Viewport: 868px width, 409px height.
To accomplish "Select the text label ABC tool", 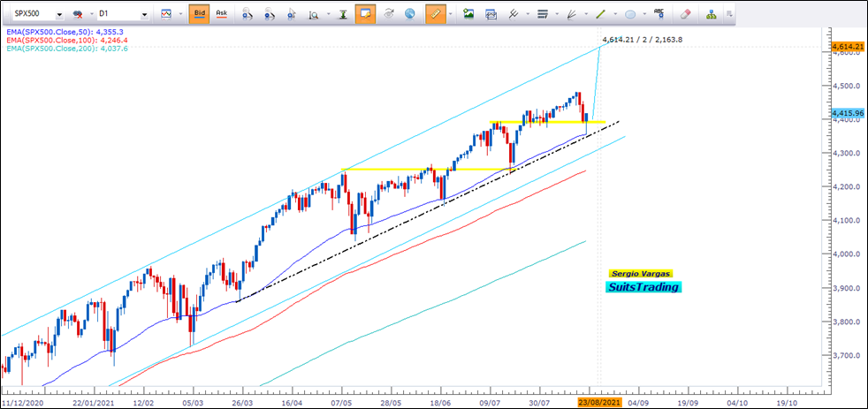I will coord(658,14).
